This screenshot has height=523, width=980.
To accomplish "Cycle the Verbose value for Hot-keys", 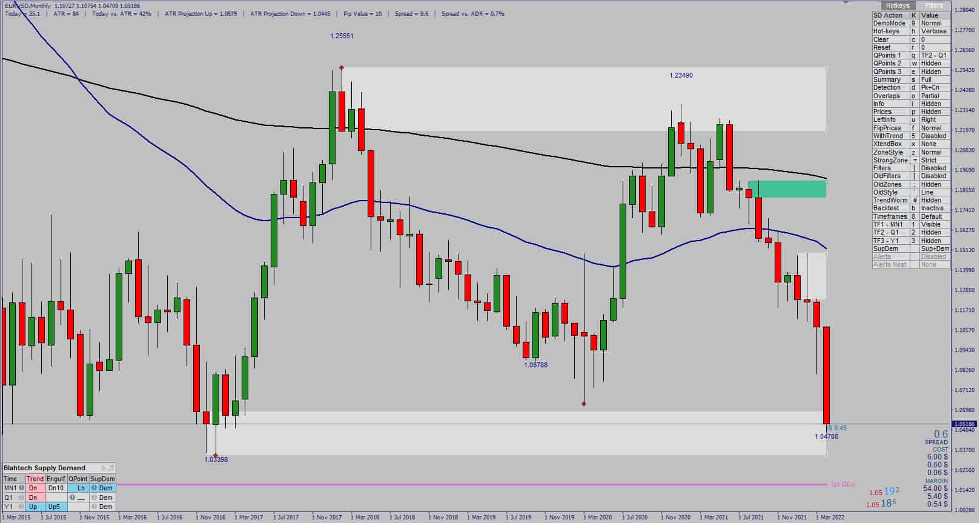I will (934, 31).
